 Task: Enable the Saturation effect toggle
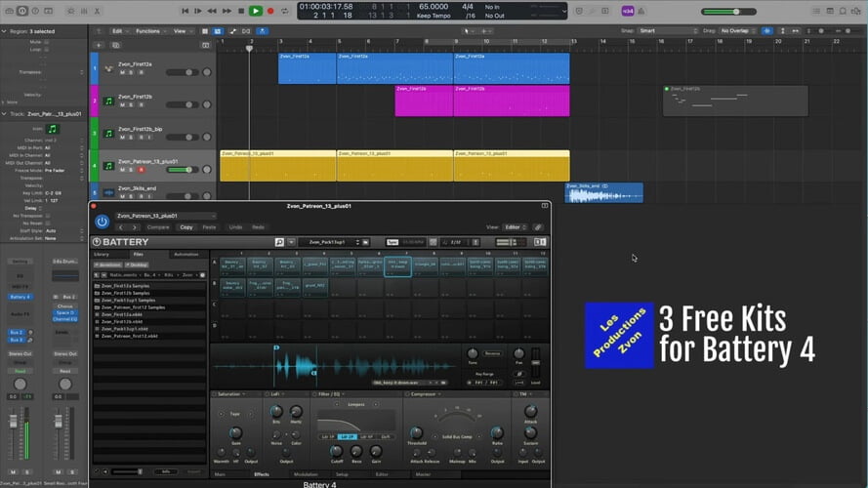click(214, 394)
